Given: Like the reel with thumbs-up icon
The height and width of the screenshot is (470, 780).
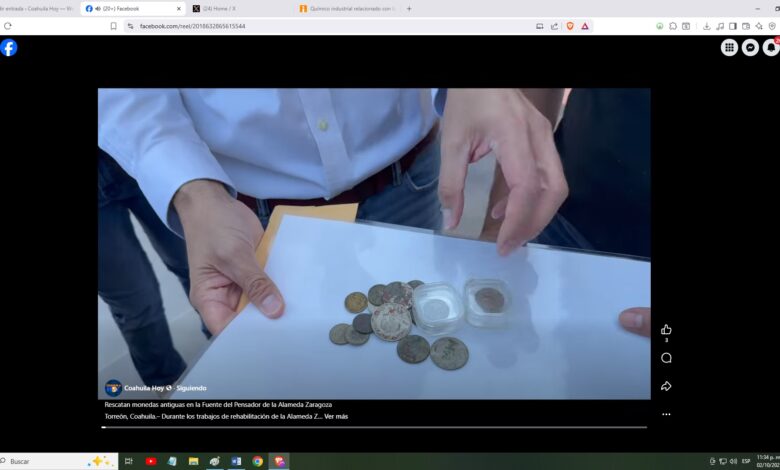Looking at the screenshot, I should click(666, 329).
